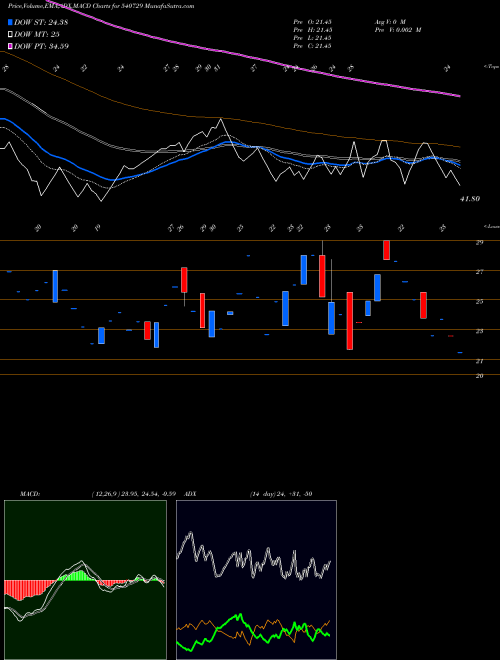Click the 'Avg V: 0 M' volume text
This screenshot has height=660, width=500.
point(390,22)
